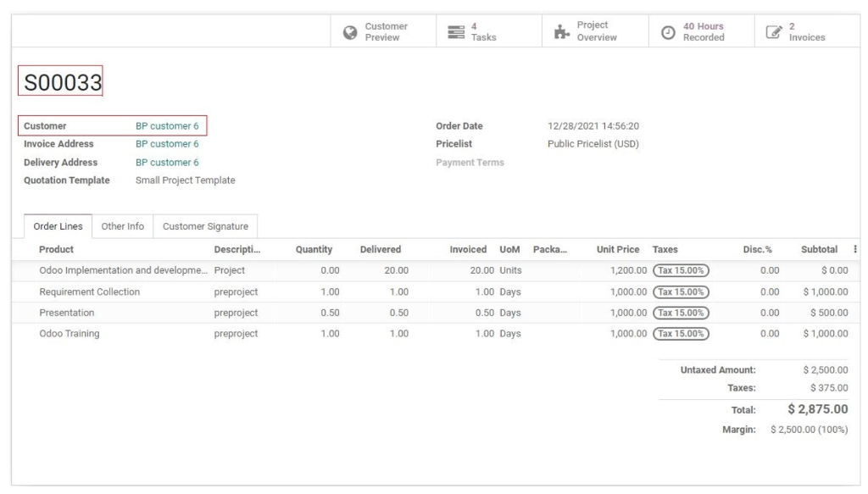Sort by the Package column header

coord(549,249)
